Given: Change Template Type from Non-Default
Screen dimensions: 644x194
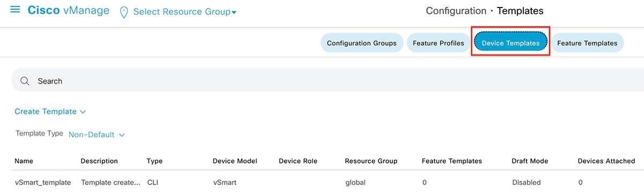Looking at the screenshot, I should pos(97,135).
